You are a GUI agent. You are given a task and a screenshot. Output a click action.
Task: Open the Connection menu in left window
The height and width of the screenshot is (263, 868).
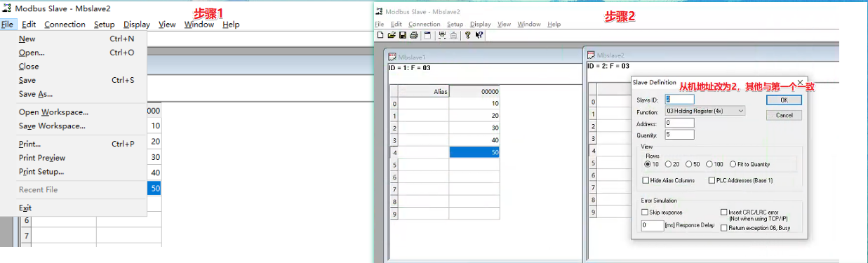click(65, 24)
